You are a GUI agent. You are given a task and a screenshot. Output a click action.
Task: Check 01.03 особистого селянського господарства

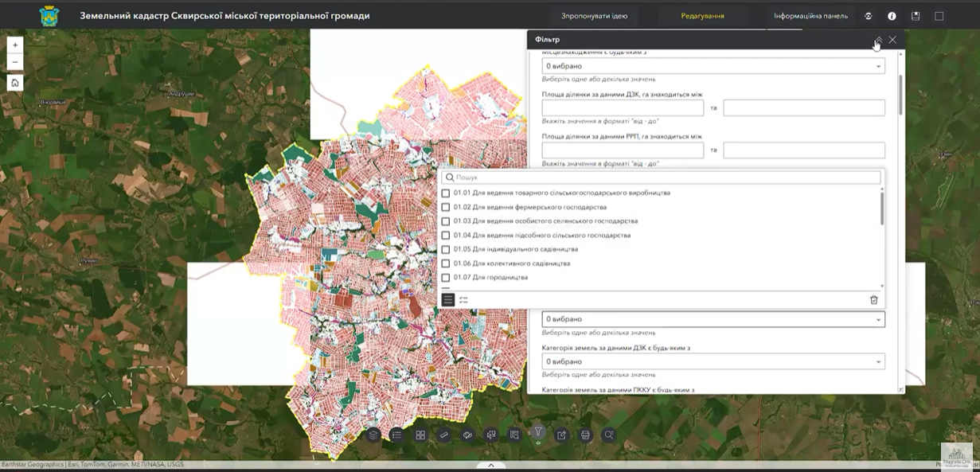pyautogui.click(x=446, y=221)
